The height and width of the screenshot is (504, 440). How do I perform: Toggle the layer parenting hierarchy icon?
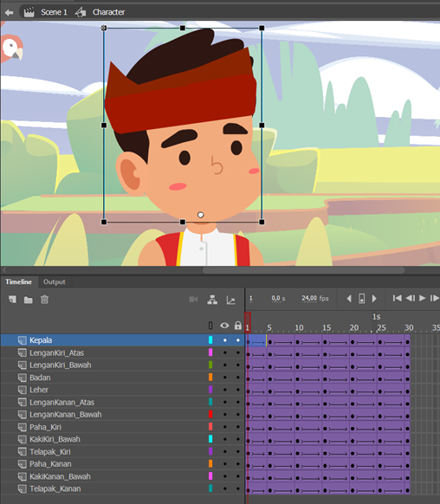(212, 300)
